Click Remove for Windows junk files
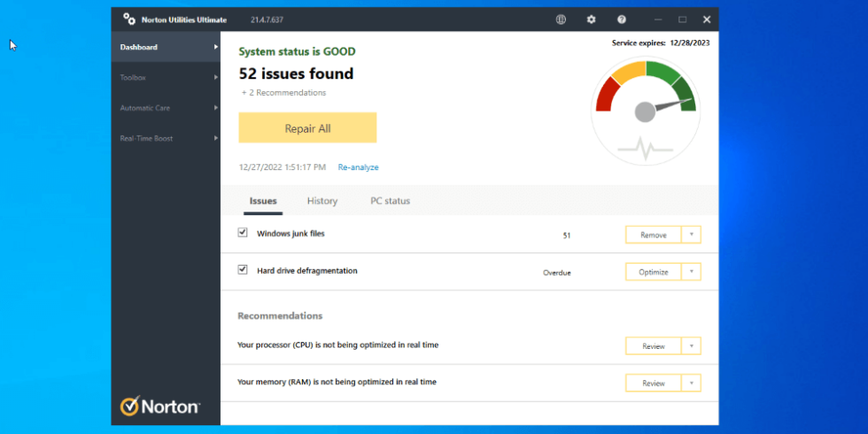This screenshot has height=434, width=868. pos(654,235)
